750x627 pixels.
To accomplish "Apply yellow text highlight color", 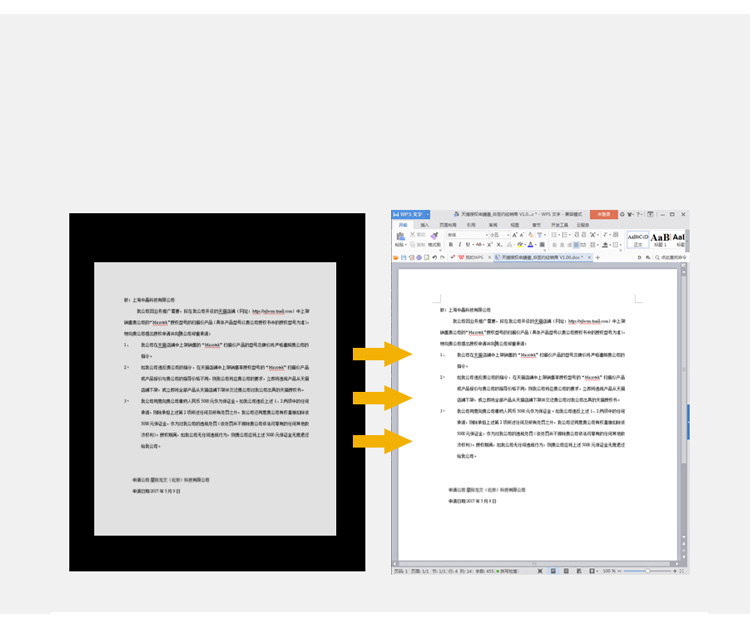I will 520,244.
